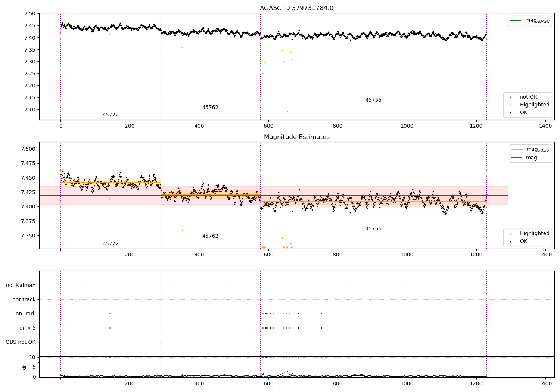Click x-axis tick 1400 on top plot
The height and width of the screenshot is (392, 560).
(545, 126)
